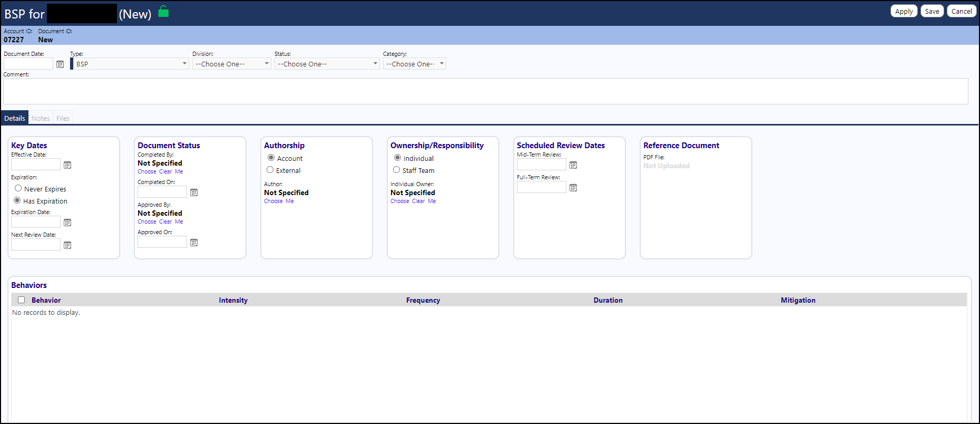Click Choose link under Author

pos(273,201)
